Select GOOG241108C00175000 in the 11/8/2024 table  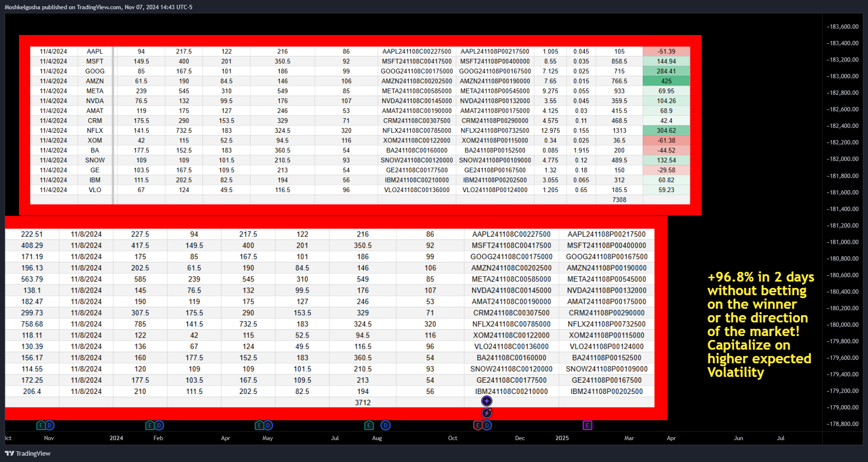pos(511,257)
